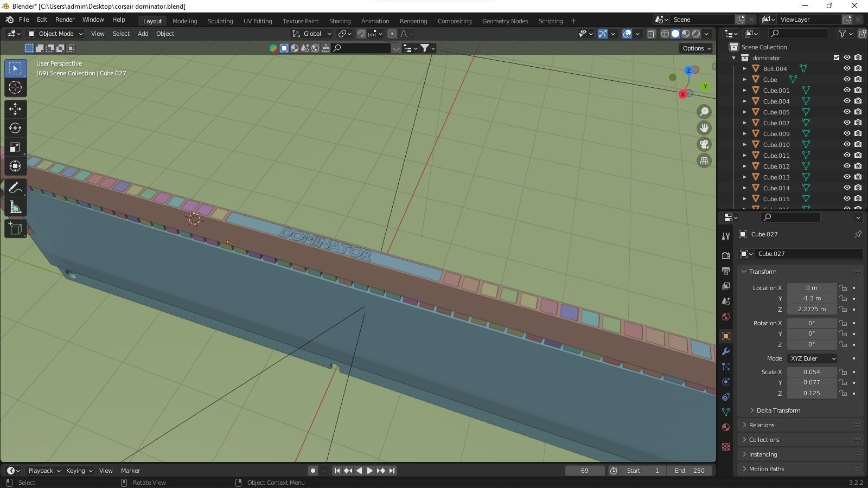The width and height of the screenshot is (868, 488).
Task: Open the Render menu
Action: coord(65,20)
